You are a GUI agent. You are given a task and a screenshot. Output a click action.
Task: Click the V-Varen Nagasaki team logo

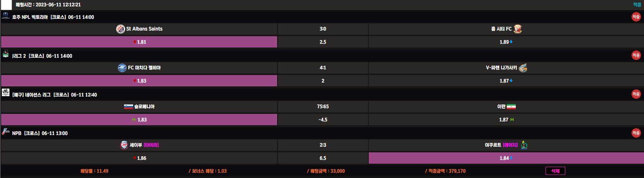523,68
